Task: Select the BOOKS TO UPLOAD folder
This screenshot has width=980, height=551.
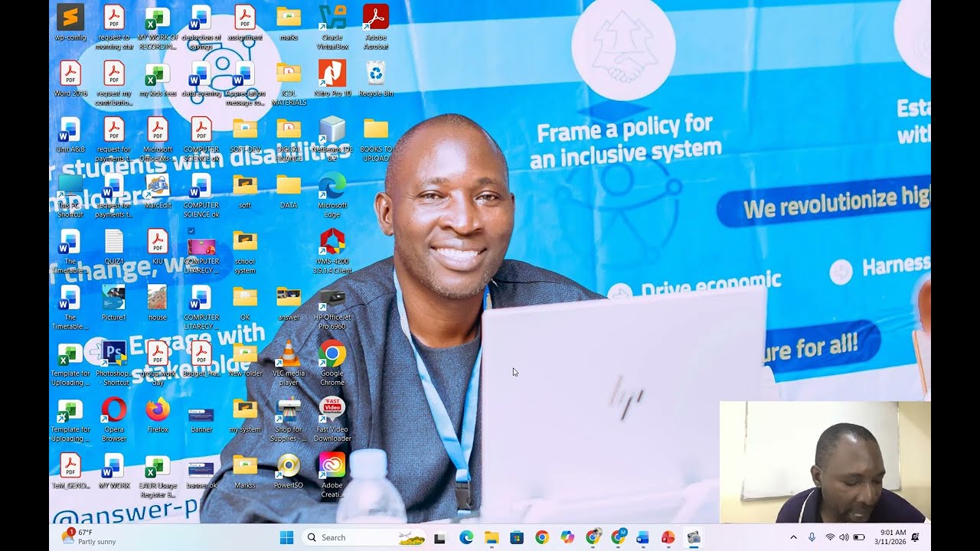Action: (x=376, y=139)
